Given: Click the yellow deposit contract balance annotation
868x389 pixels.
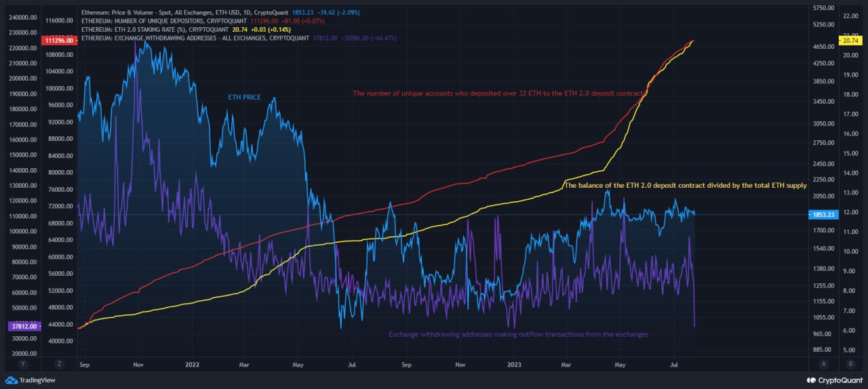Looking at the screenshot, I should 685,185.
